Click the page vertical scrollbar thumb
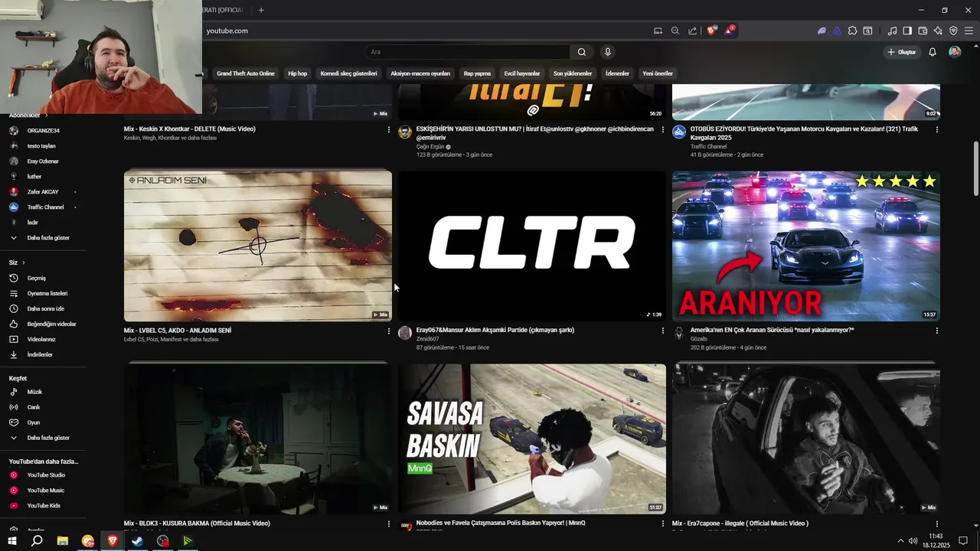 tap(975, 169)
